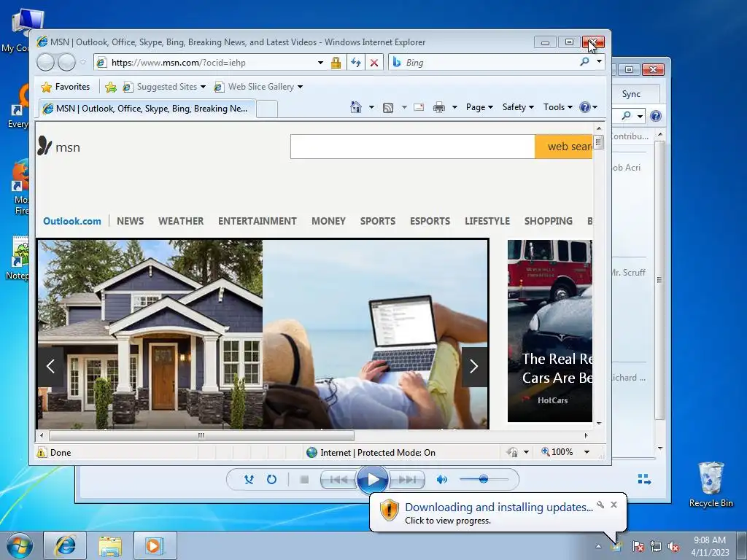The image size is (747, 560).
Task: Open the Windows Start menu
Action: point(20,545)
